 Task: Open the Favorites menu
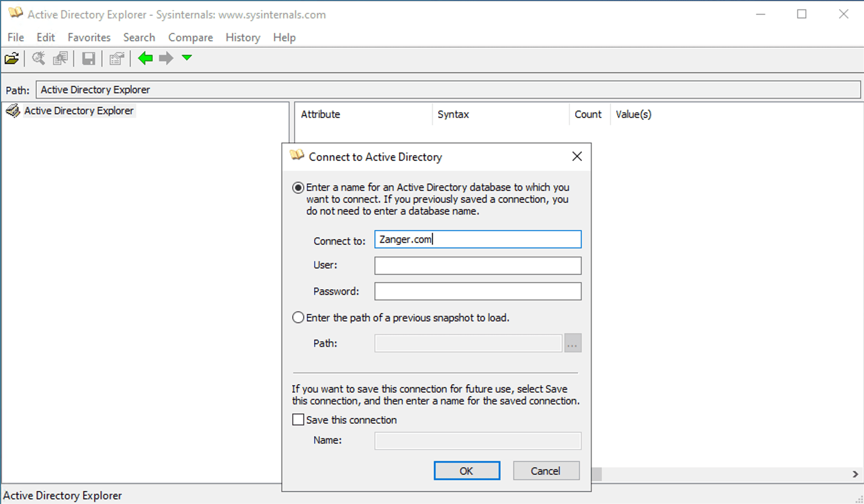(89, 37)
